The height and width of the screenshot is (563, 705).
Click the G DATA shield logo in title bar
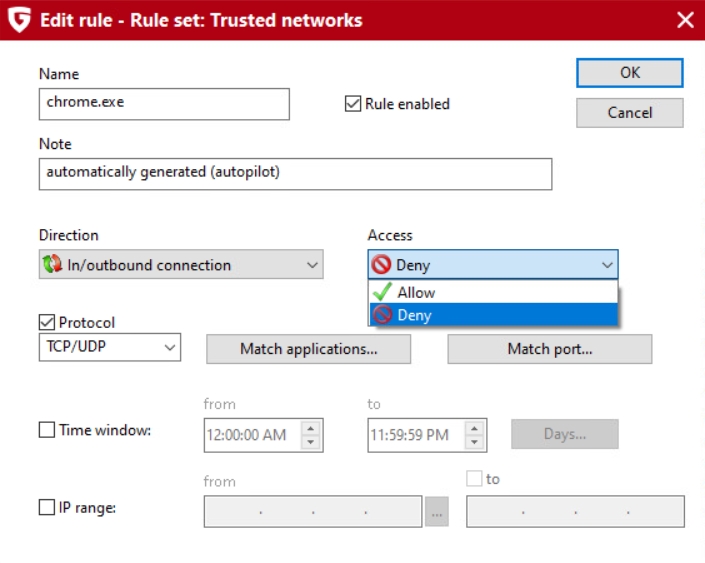[20, 20]
